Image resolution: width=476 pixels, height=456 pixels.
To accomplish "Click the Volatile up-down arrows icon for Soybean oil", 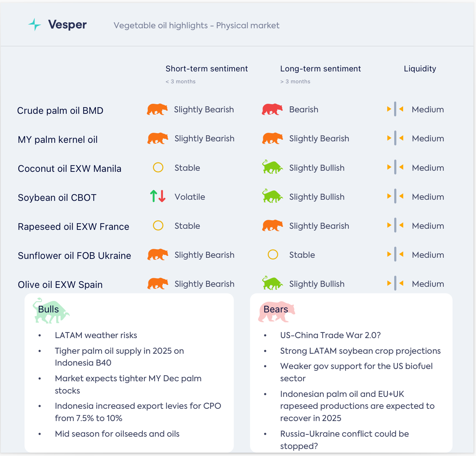I will 158,196.
